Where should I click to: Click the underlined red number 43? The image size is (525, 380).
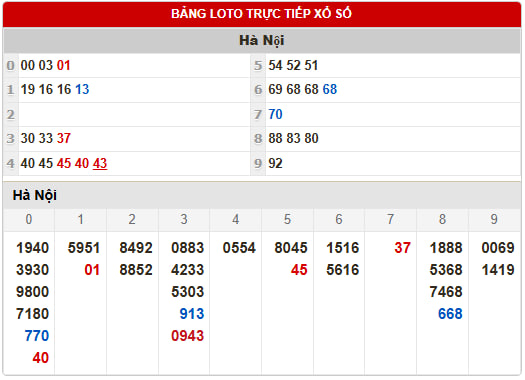(100, 163)
